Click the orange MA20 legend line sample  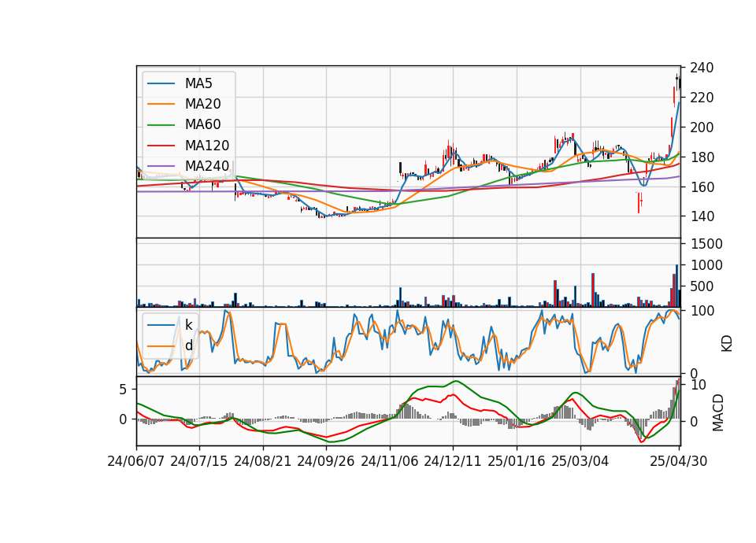[x=161, y=105]
